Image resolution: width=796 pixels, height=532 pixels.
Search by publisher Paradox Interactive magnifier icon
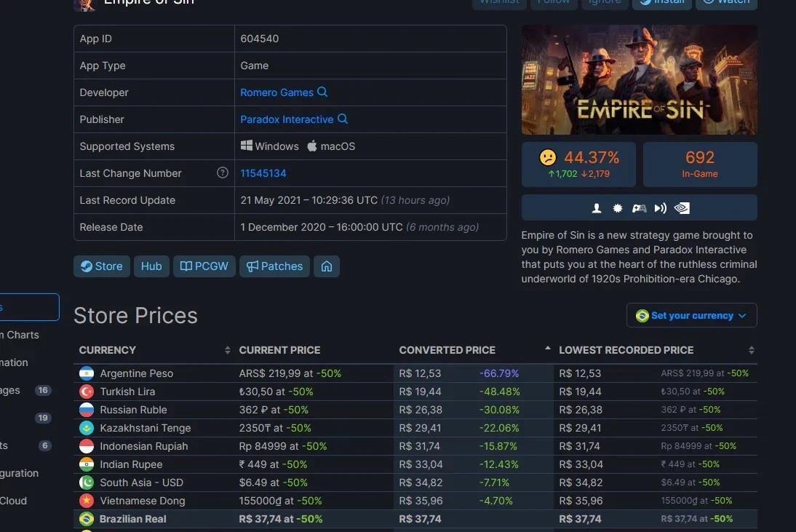(343, 119)
